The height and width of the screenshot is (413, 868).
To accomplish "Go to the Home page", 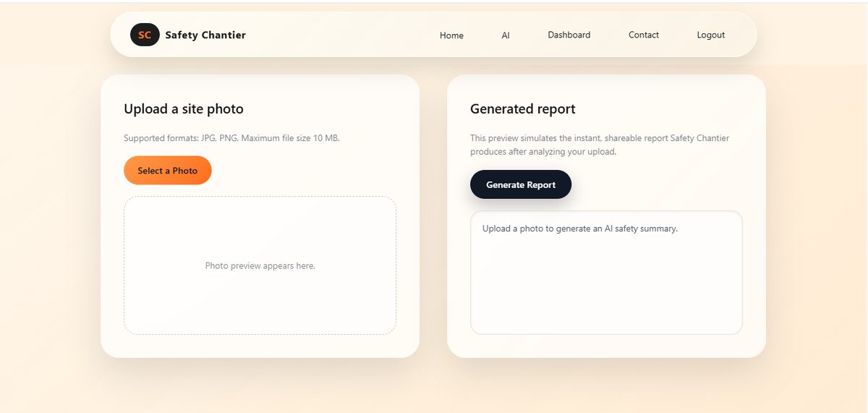I will pyautogui.click(x=451, y=35).
